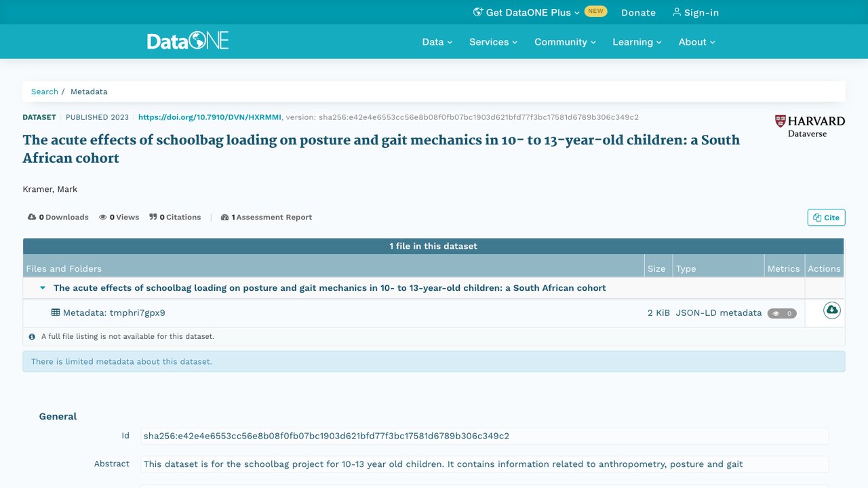
Task: Click the DataONE logo
Action: tap(188, 41)
